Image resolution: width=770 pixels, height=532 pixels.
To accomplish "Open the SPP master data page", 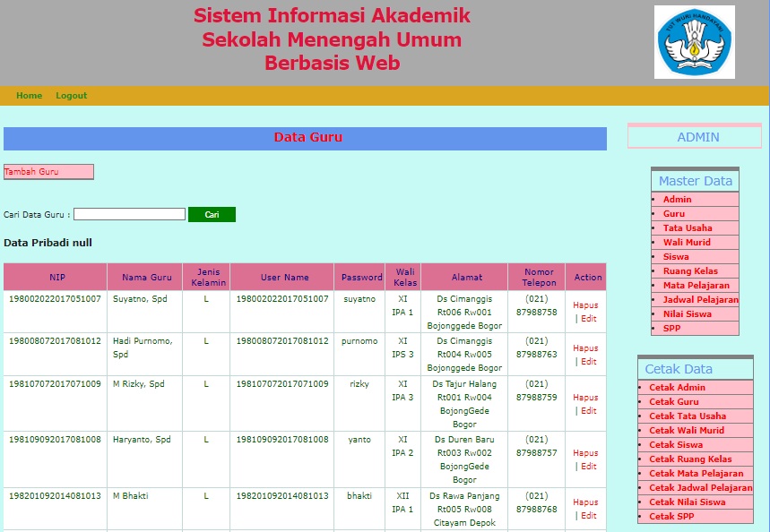I will coord(671,328).
